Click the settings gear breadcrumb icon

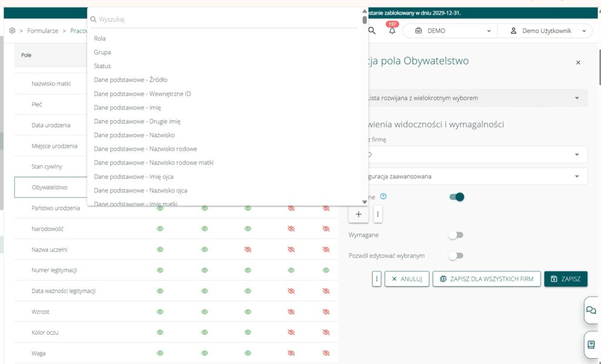point(12,30)
